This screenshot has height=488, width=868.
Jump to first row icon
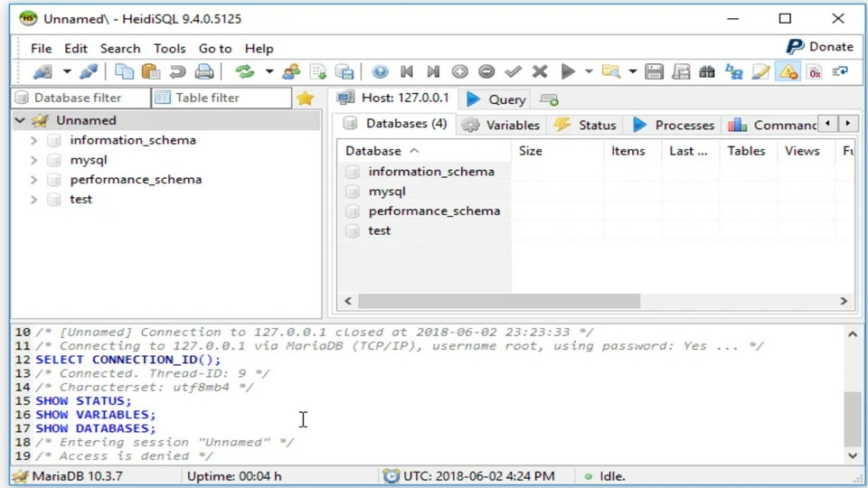[407, 72]
